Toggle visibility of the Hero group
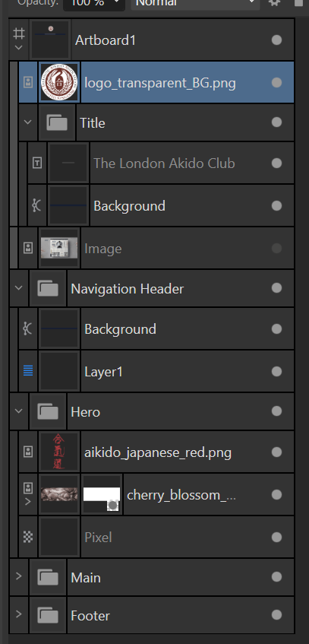Screen dimensions: 309x644 click(x=276, y=411)
